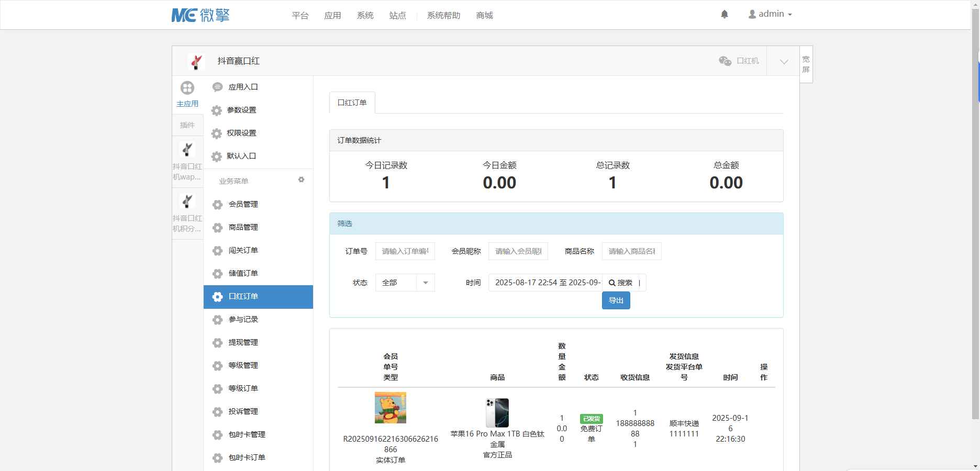The width and height of the screenshot is (980, 471).
Task: Click the 参数设置 gear icon
Action: point(216,110)
